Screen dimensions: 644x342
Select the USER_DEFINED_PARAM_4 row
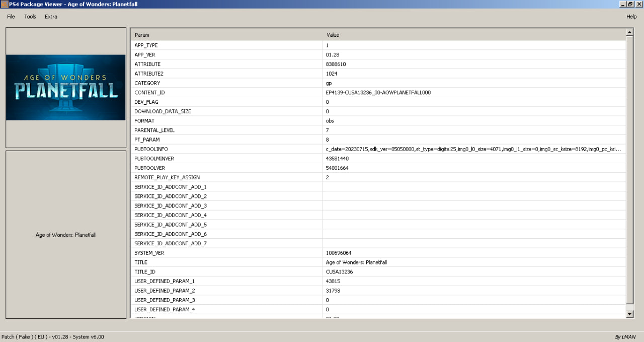[x=378, y=310]
